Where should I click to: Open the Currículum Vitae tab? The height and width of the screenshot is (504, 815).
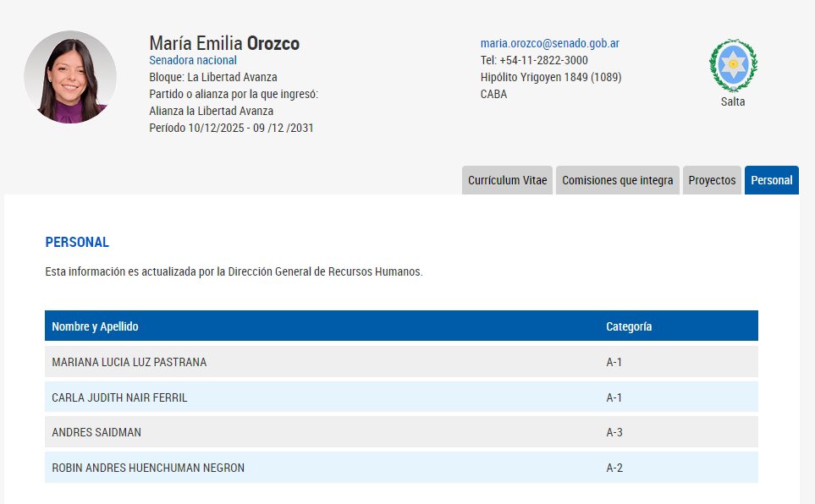point(508,180)
